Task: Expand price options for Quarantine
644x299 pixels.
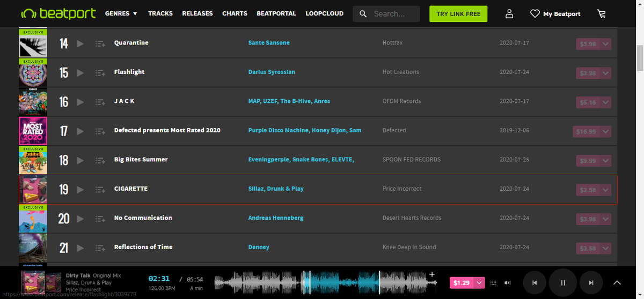Action: coord(605,44)
